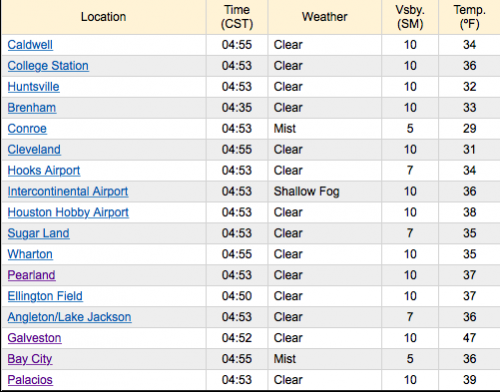Open the Bay City link
The height and width of the screenshot is (392, 500).
point(30,359)
